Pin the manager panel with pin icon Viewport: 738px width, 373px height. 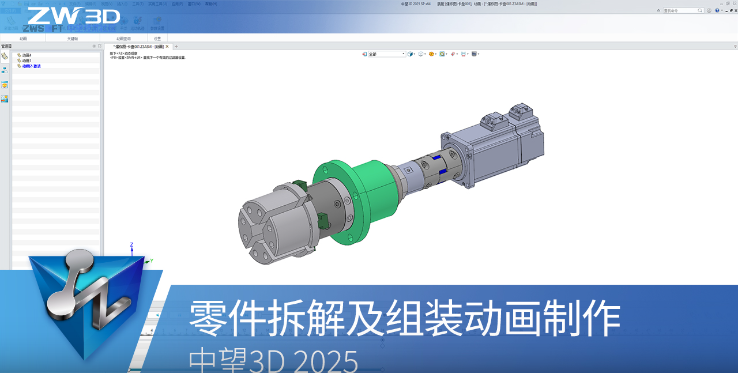tap(94, 46)
